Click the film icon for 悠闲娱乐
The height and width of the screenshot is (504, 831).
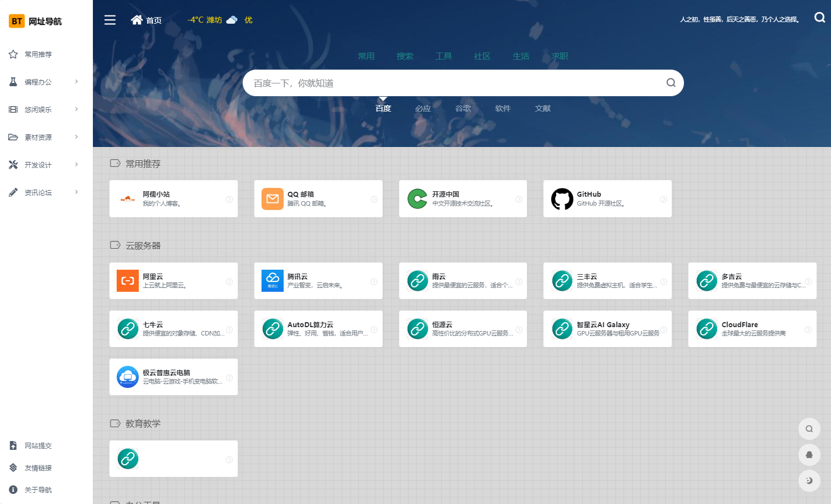pos(13,109)
